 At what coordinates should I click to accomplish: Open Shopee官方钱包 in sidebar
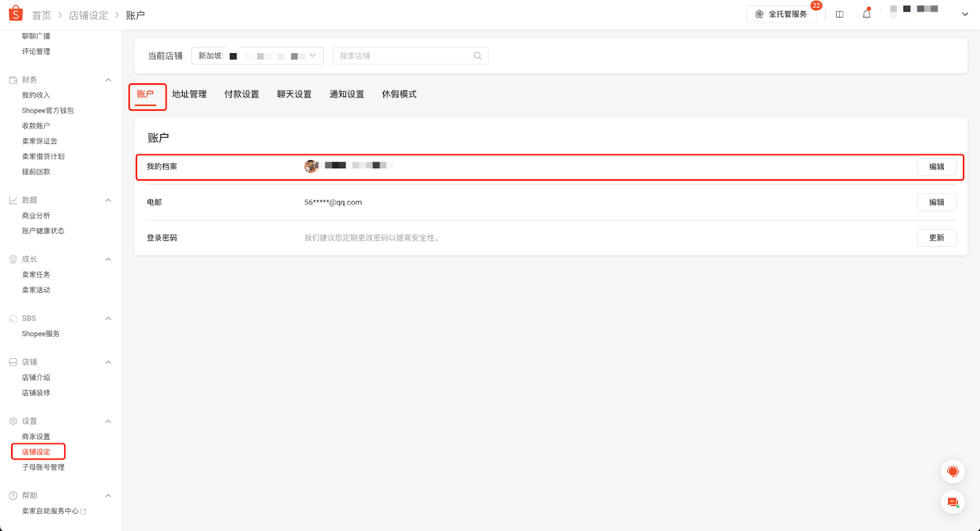[x=48, y=111]
